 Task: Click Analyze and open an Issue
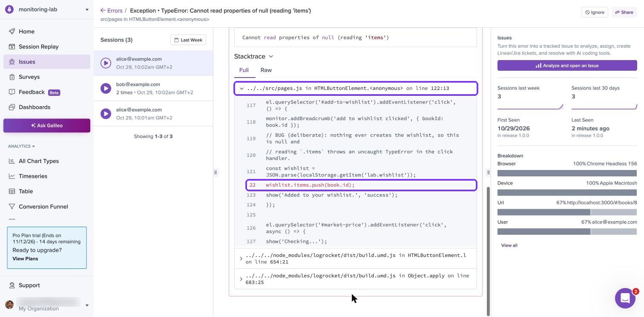[x=567, y=66]
